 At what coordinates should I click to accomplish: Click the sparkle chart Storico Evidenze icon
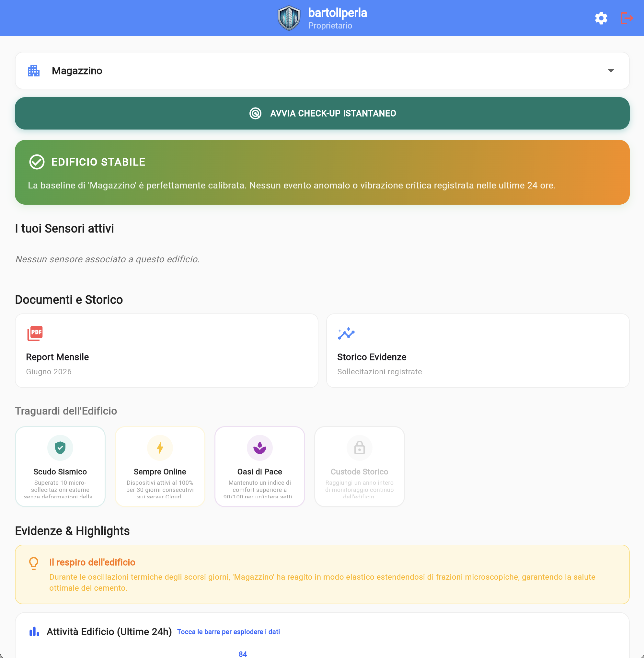(x=346, y=334)
